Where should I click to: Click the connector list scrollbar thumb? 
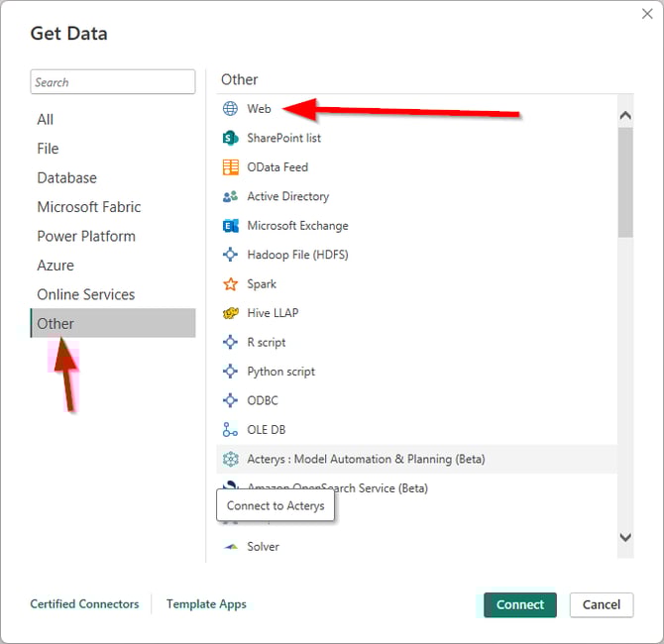pyautogui.click(x=625, y=182)
